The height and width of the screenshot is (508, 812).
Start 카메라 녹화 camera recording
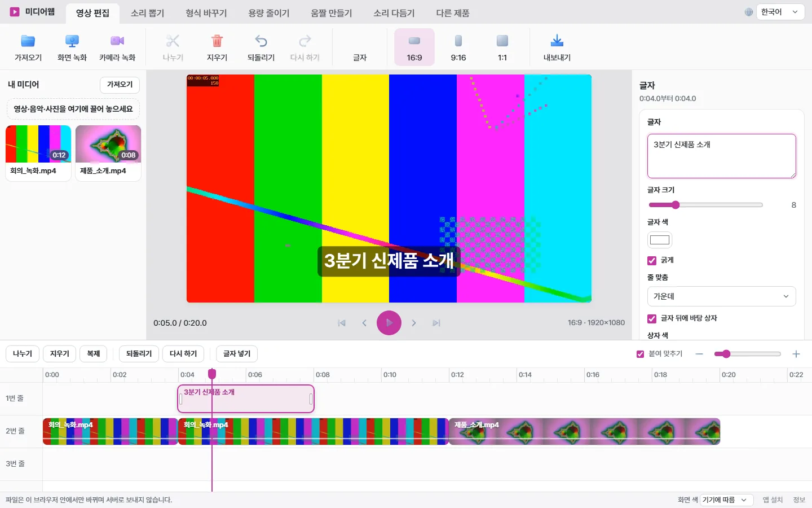click(117, 47)
